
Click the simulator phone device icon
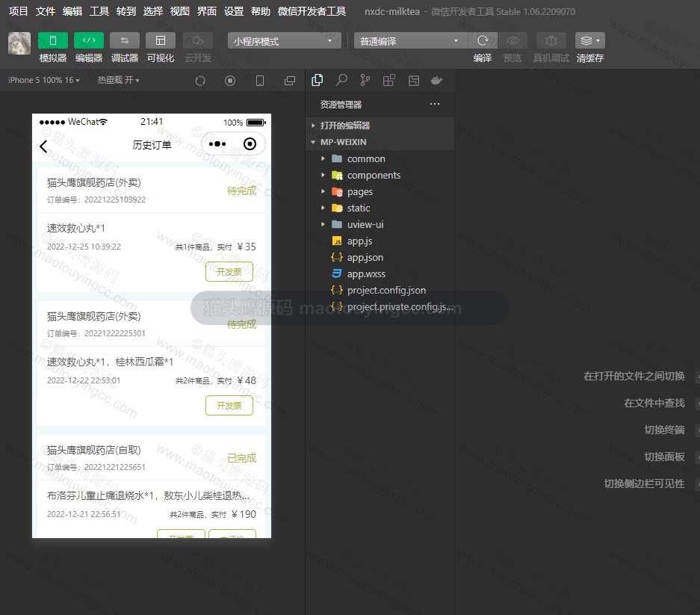(260, 81)
